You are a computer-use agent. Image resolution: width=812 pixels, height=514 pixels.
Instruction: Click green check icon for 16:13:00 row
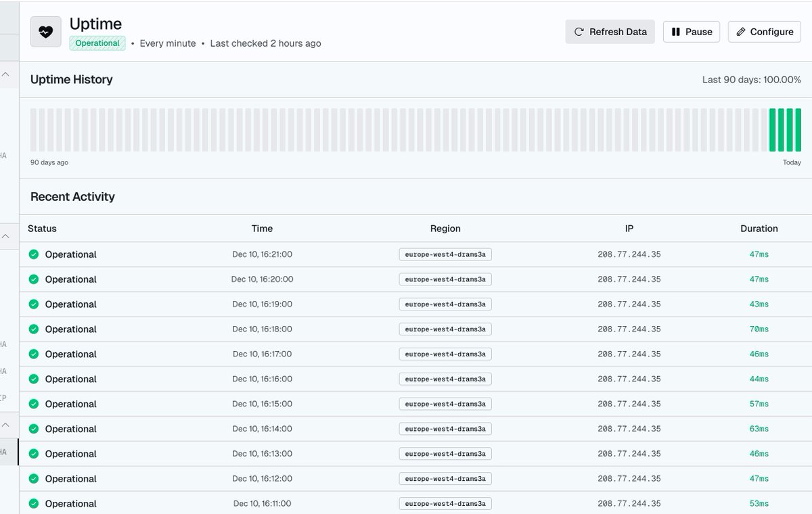coord(34,454)
